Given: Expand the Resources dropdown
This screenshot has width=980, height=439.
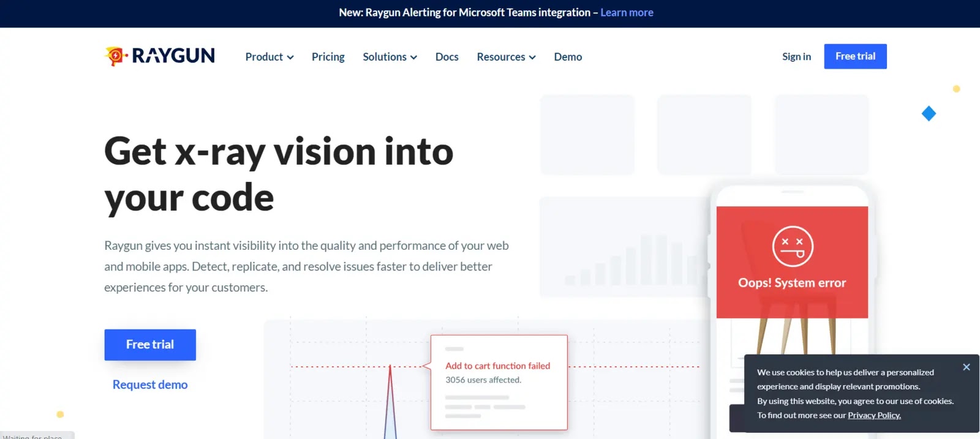Looking at the screenshot, I should coord(507,57).
